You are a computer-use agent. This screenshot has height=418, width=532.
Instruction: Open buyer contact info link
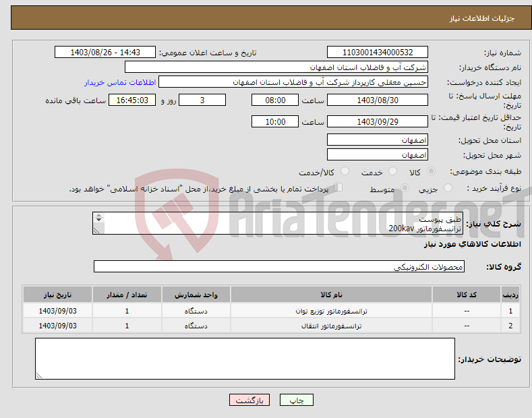120,82
